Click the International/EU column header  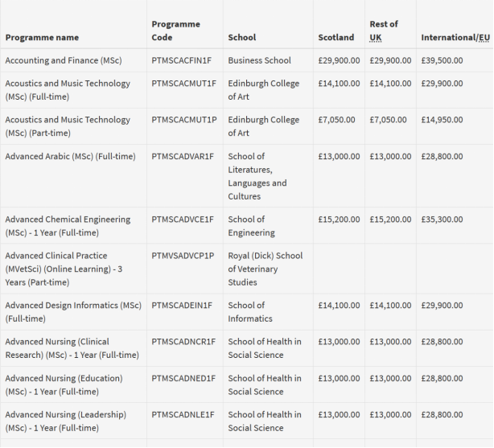(x=455, y=38)
